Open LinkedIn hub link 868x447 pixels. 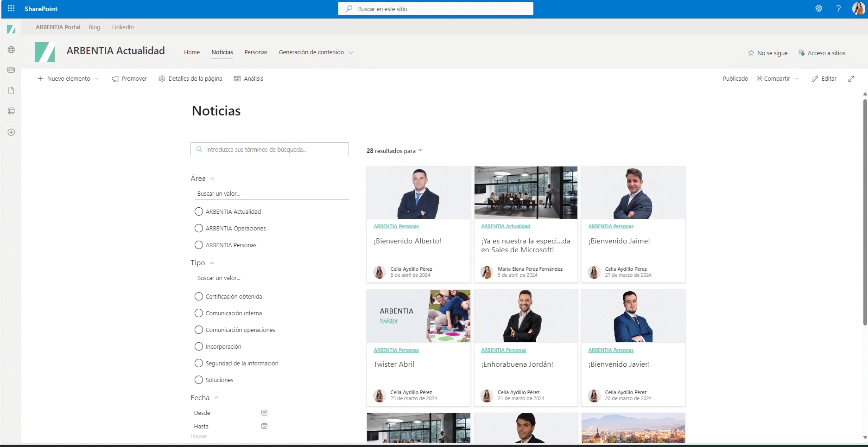pyautogui.click(x=123, y=27)
